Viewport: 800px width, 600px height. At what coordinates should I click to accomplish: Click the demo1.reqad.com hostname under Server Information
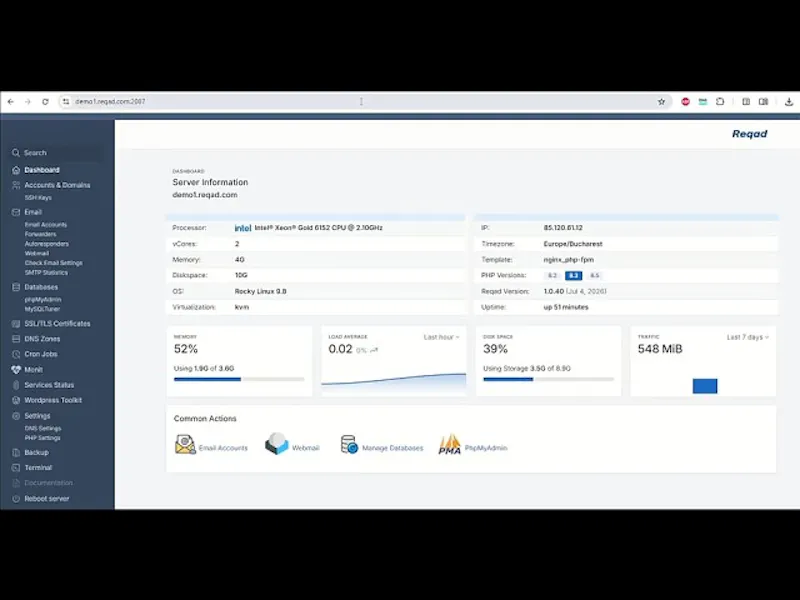(x=205, y=195)
